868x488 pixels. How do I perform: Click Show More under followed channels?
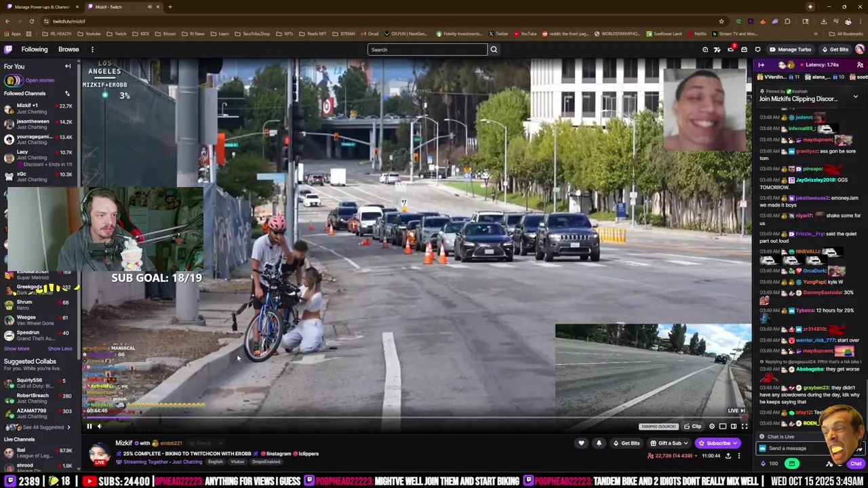coord(17,348)
